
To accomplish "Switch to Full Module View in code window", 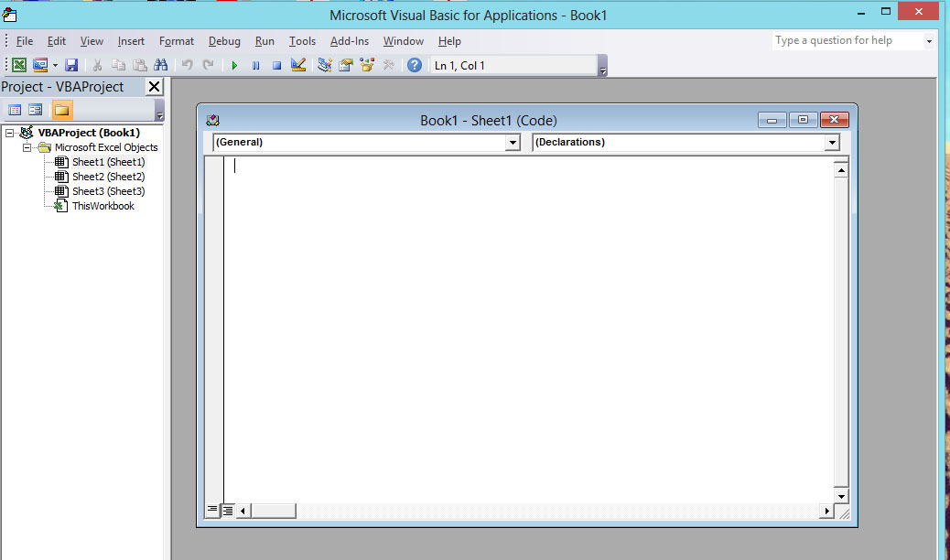I will [x=227, y=511].
